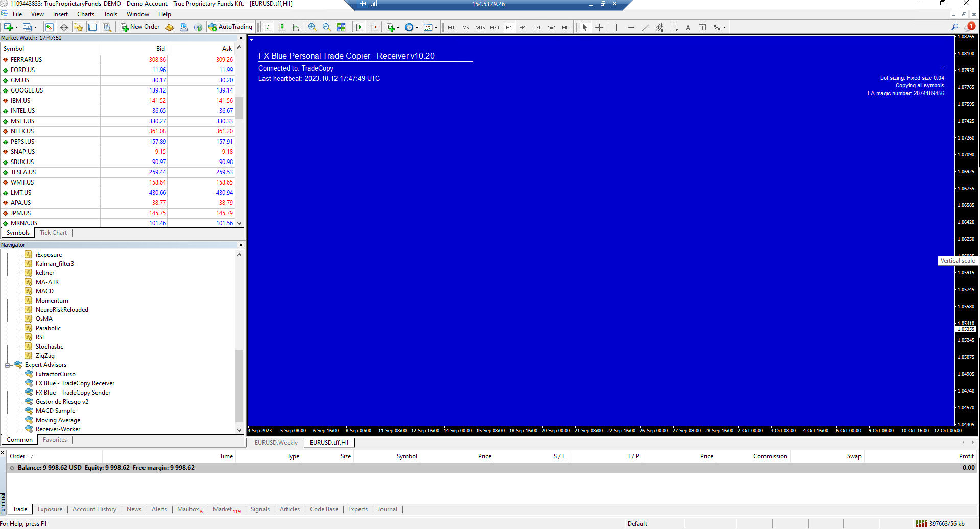Open the Strategy Tester icon

click(x=107, y=27)
